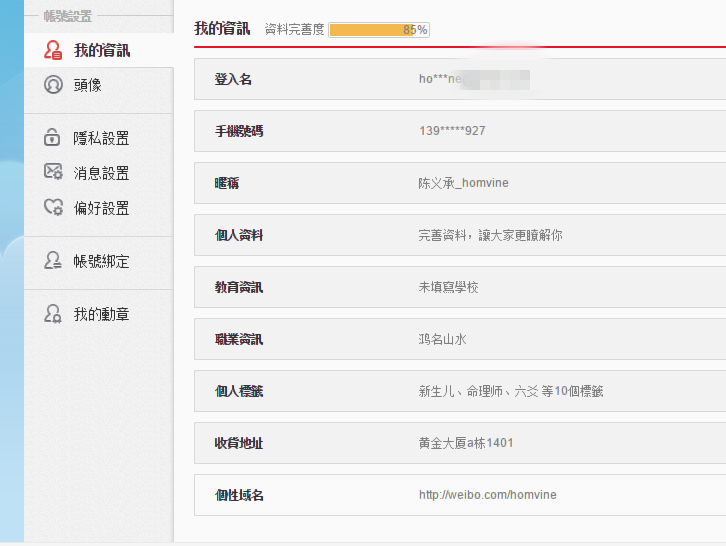The image size is (726, 546).
Task: Click the 我的勳章 medal icon
Action: [x=54, y=314]
